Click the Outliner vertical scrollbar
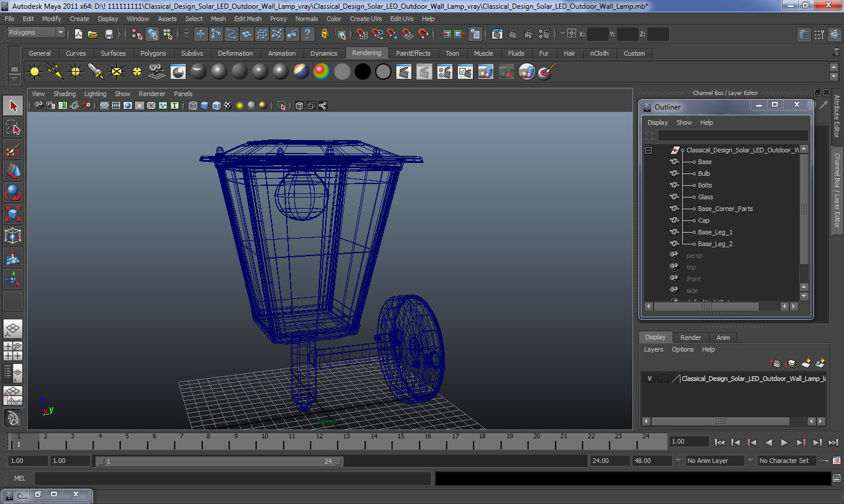This screenshot has width=844, height=504. point(804,209)
